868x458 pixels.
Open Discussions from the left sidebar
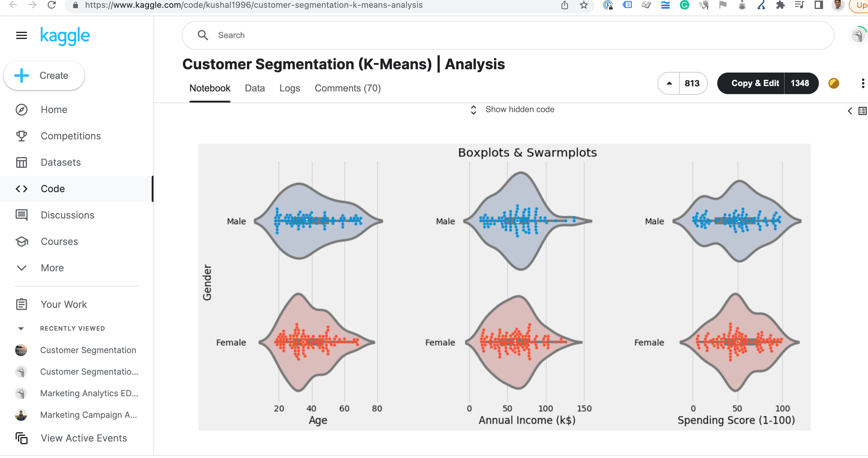67,215
